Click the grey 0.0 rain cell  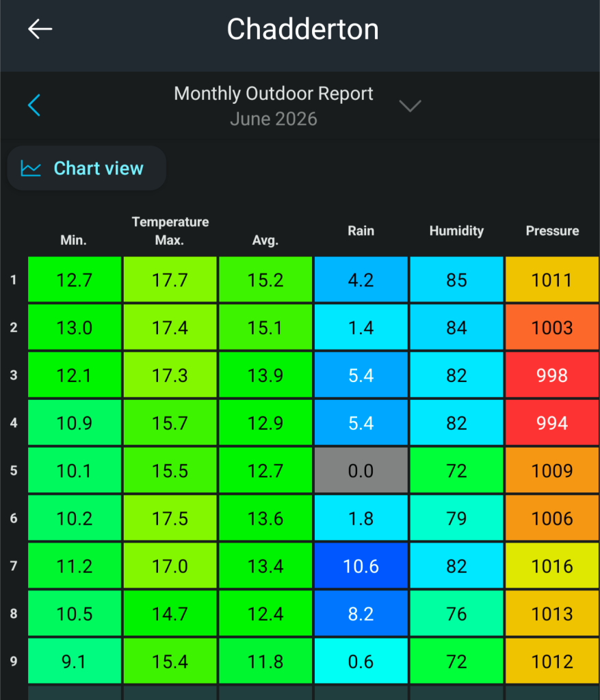point(361,470)
